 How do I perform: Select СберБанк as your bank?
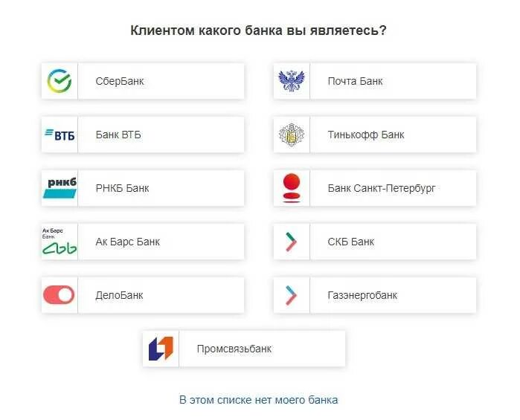pyautogui.click(x=143, y=81)
